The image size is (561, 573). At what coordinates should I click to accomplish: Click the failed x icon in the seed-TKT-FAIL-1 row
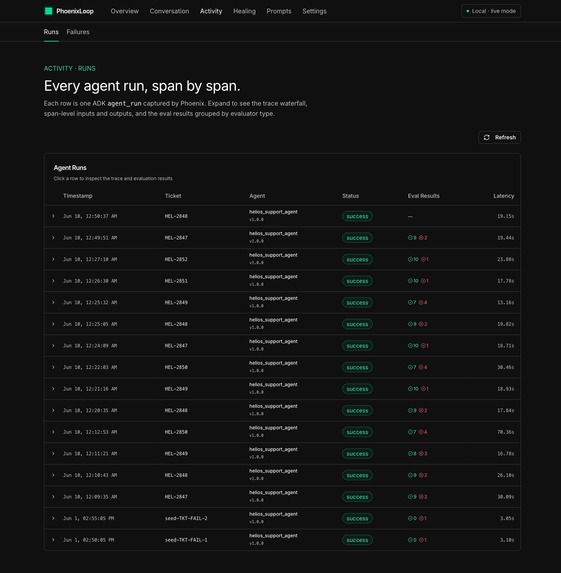point(421,540)
